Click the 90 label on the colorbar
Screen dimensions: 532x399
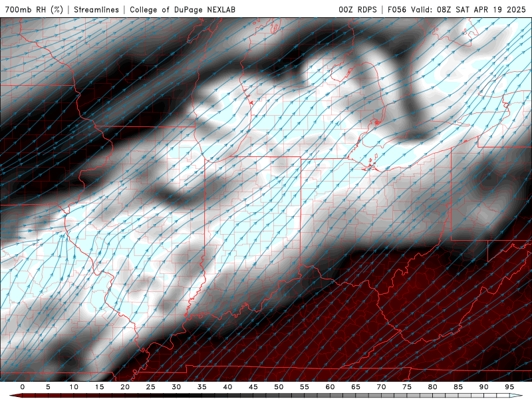(x=483, y=387)
